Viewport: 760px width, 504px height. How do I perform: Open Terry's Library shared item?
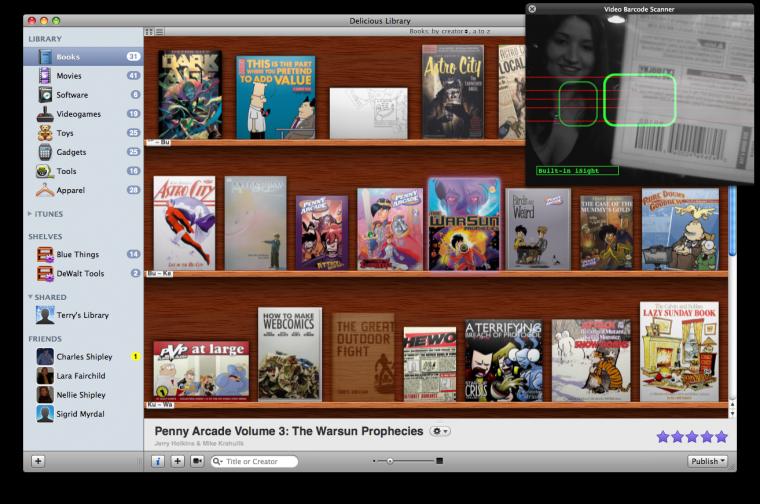[82, 315]
